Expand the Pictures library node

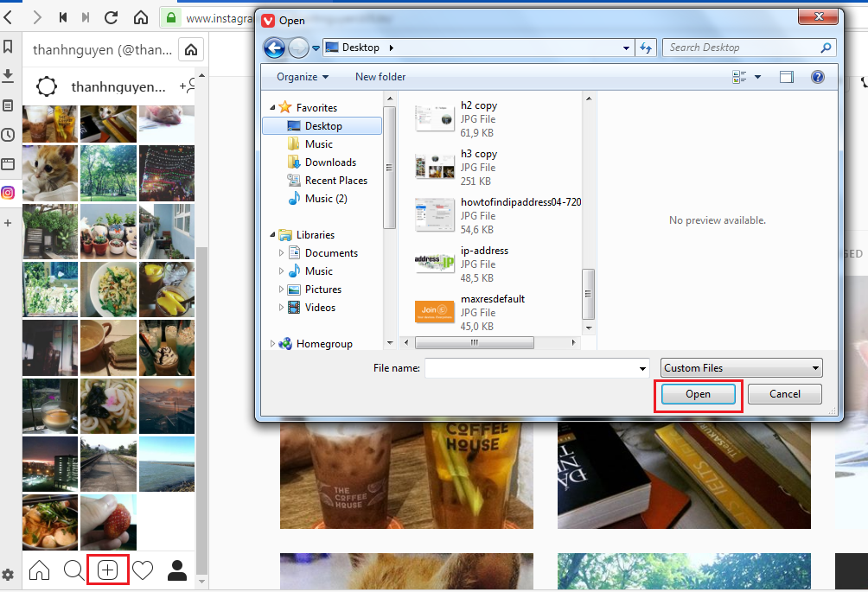281,290
